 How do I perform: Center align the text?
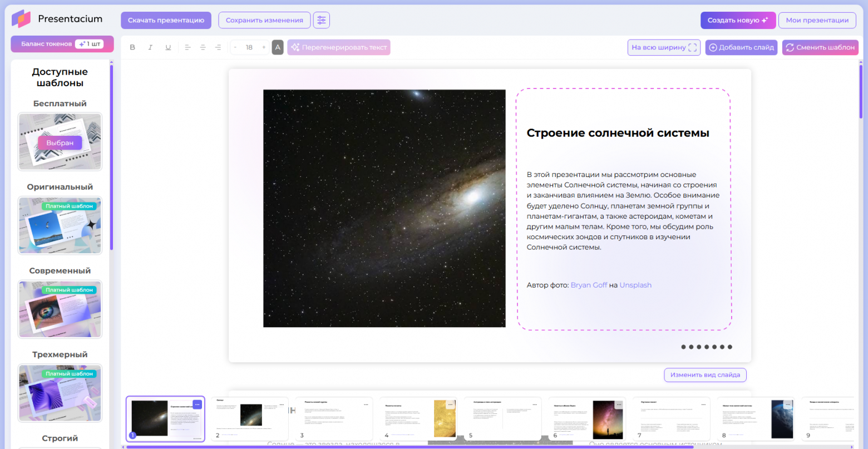[203, 47]
